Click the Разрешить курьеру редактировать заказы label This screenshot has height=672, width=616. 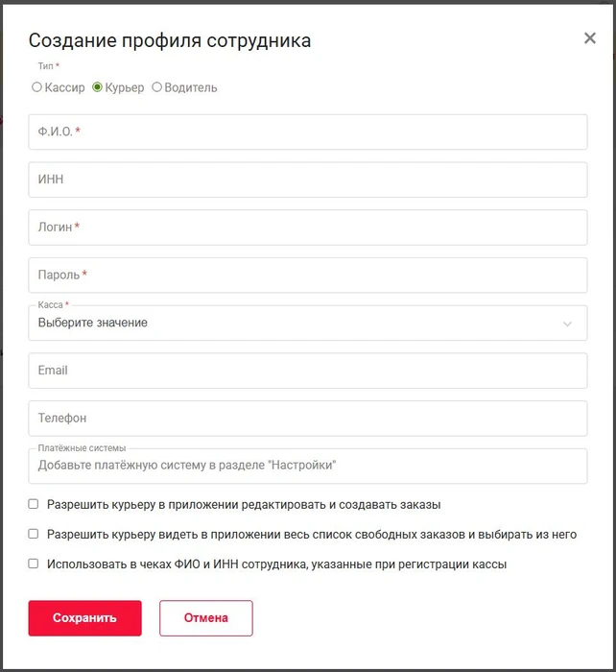coord(244,504)
